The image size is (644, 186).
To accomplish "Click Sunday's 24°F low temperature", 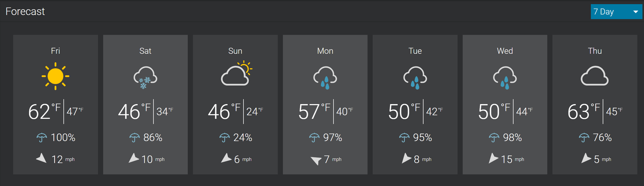I will (255, 111).
